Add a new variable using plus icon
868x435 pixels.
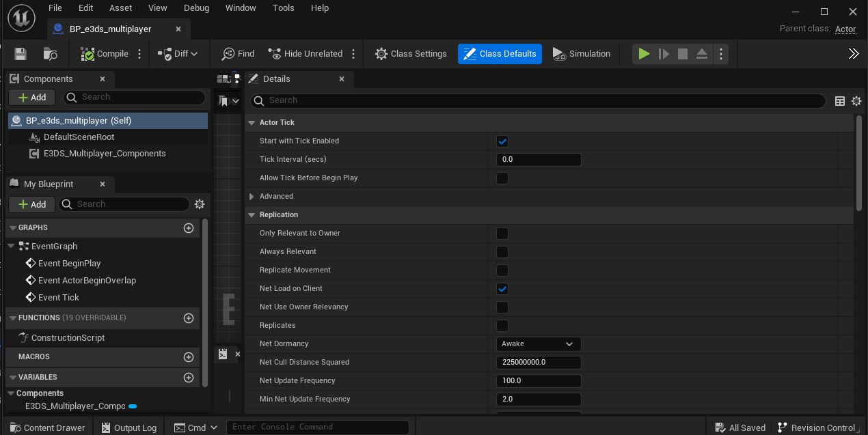[x=189, y=378]
